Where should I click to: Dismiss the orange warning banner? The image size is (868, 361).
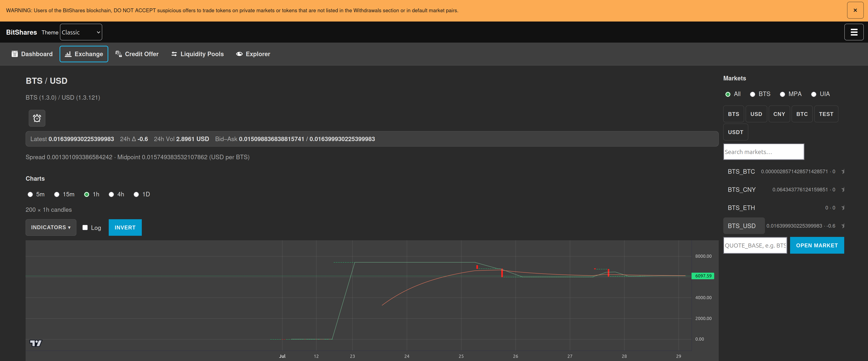[855, 10]
